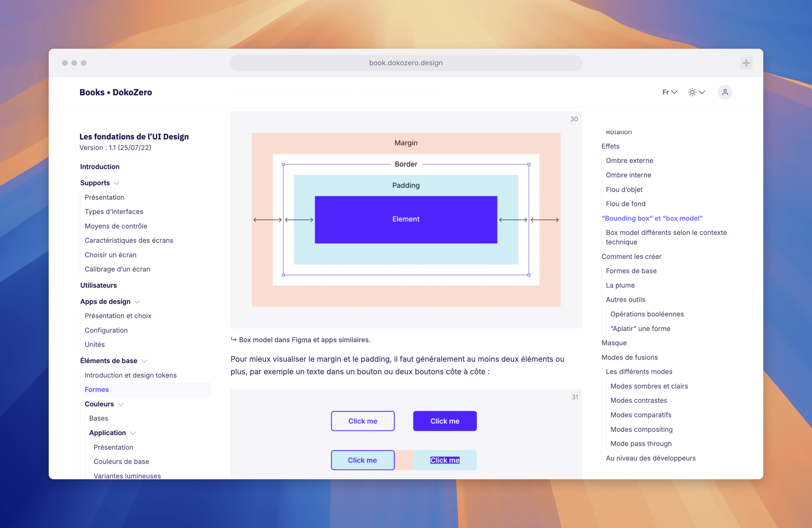Collapse the Supports section chevron
The width and height of the screenshot is (812, 528).
116,183
